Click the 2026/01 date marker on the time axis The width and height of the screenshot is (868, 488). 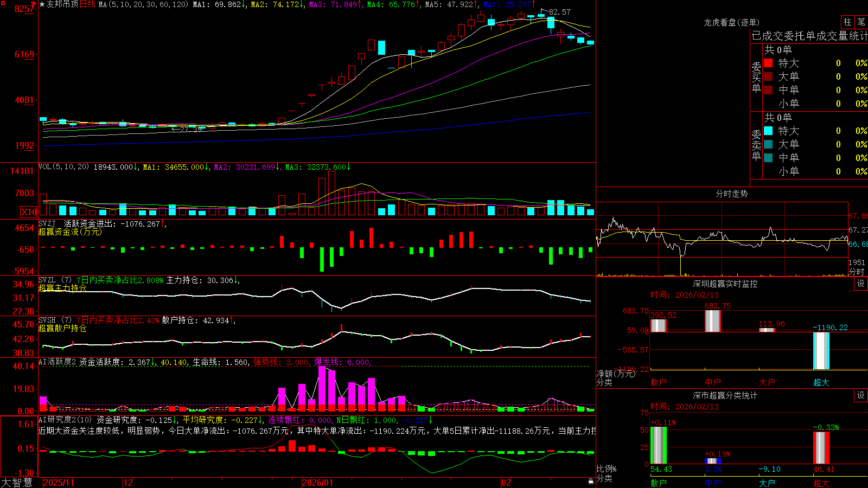(318, 483)
